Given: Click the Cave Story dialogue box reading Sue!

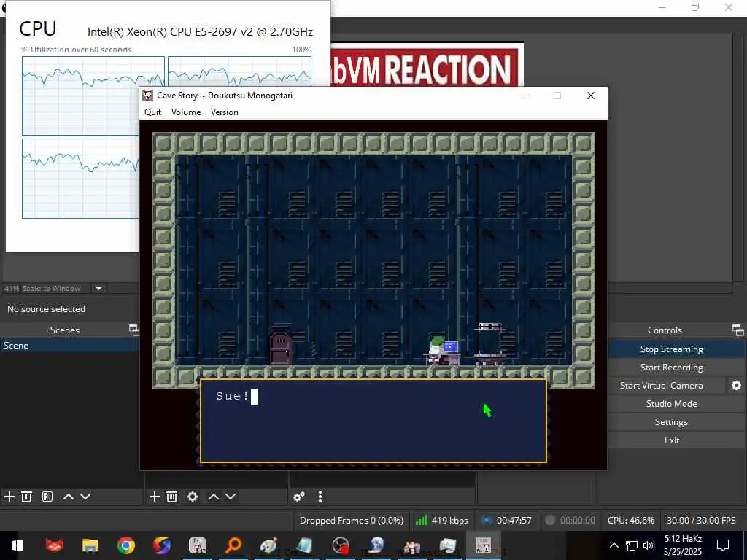Looking at the screenshot, I should pyautogui.click(x=373, y=421).
